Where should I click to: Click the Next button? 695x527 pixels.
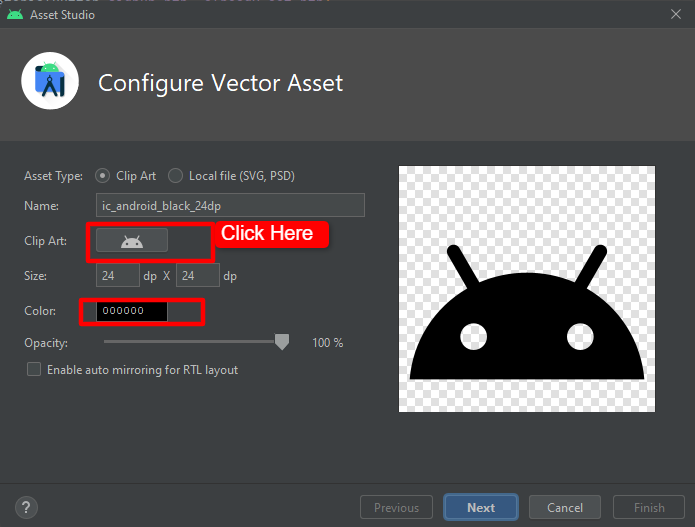click(x=481, y=507)
